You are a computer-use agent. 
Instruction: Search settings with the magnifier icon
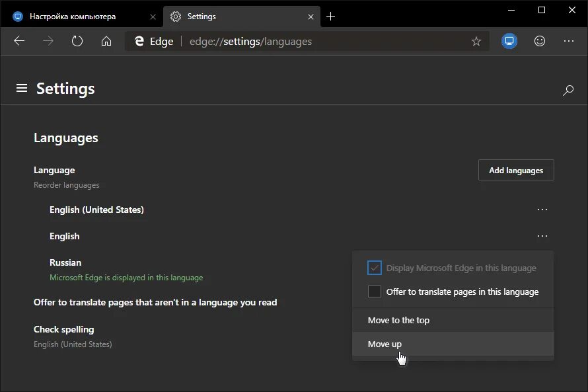point(568,90)
